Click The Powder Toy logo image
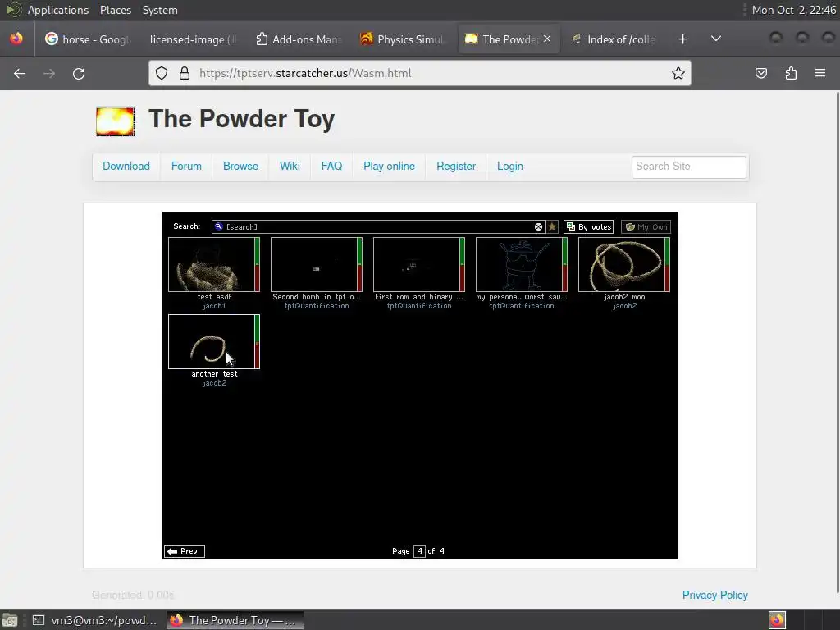 pos(116,121)
